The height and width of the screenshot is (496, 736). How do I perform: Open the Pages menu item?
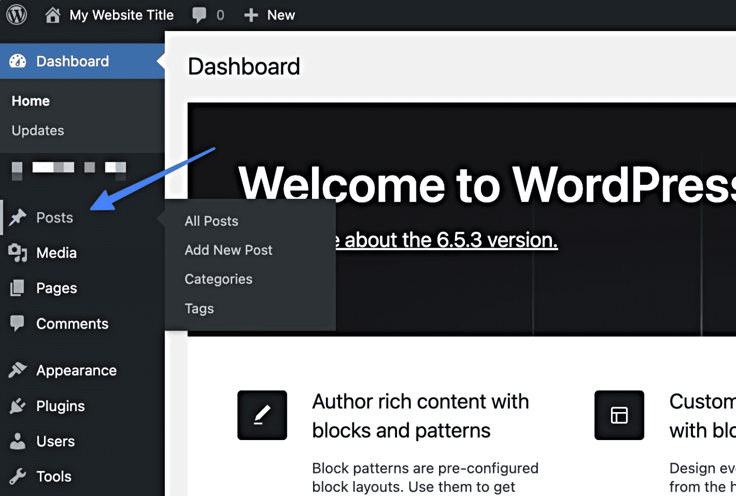click(x=56, y=288)
